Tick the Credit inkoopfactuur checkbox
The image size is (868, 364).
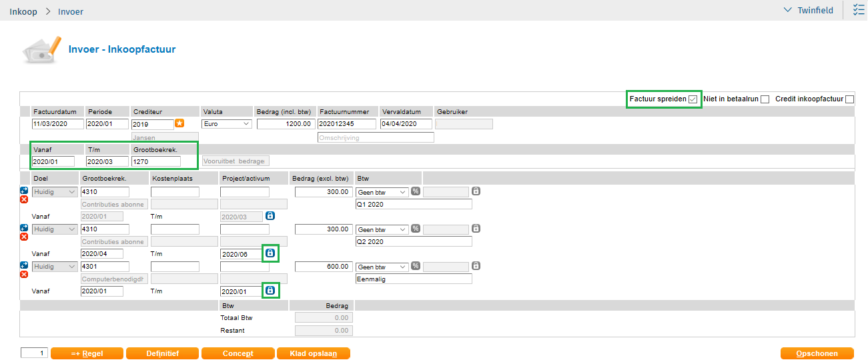click(x=849, y=99)
